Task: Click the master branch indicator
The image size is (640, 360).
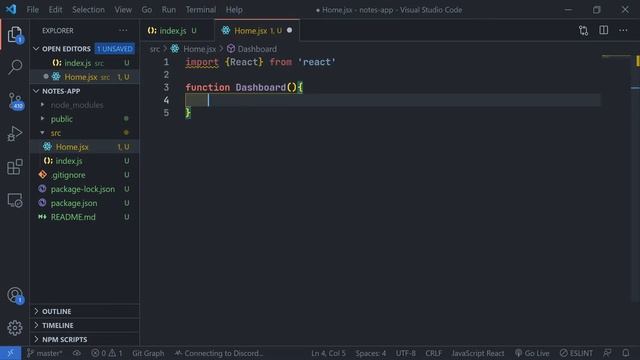Action: click(x=44, y=353)
